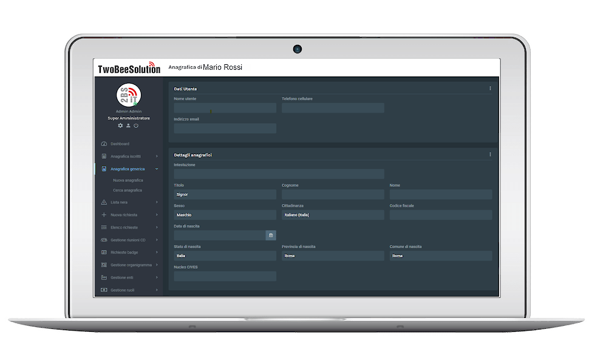This screenshot has width=592, height=364.
Task: Open the Cerca anagrafica link
Action: [x=128, y=190]
